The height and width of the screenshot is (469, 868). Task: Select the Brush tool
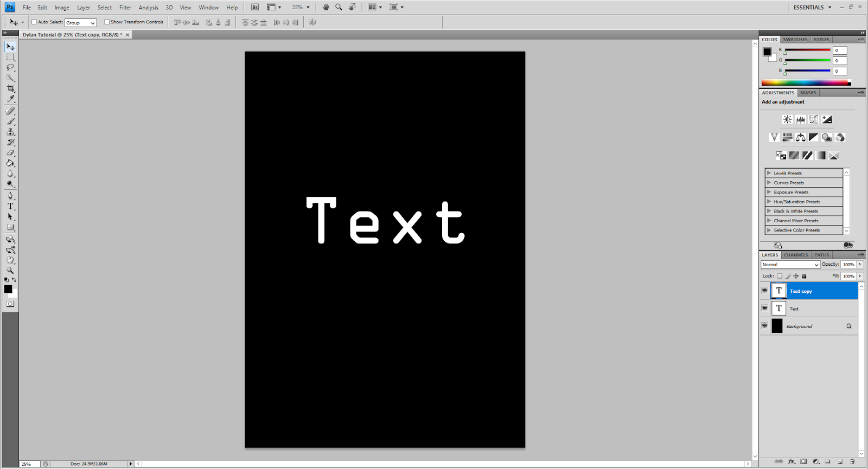point(10,121)
